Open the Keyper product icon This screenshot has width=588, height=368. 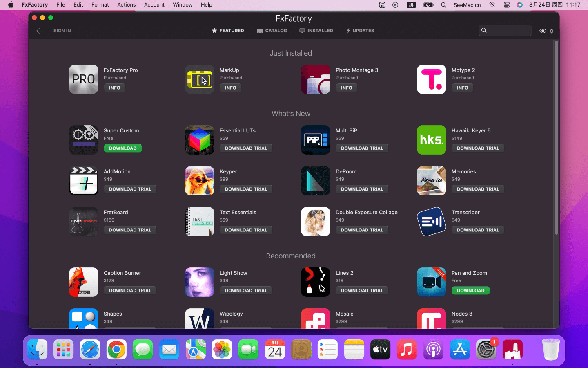click(200, 181)
